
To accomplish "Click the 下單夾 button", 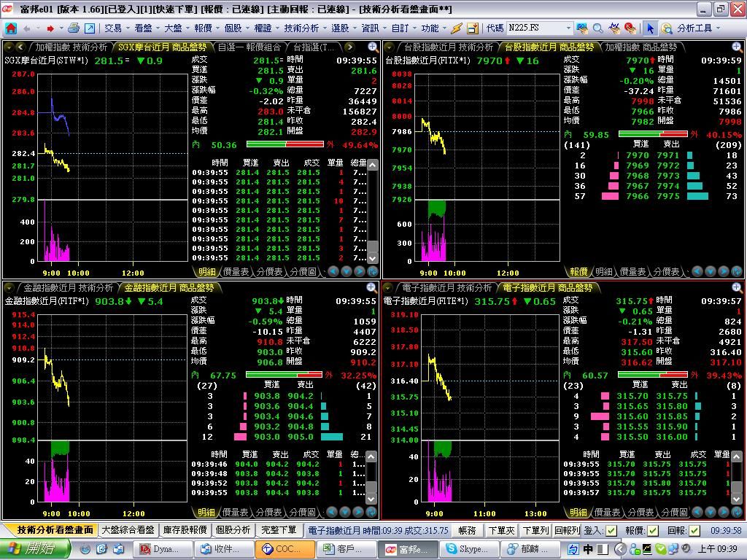I will click(501, 530).
